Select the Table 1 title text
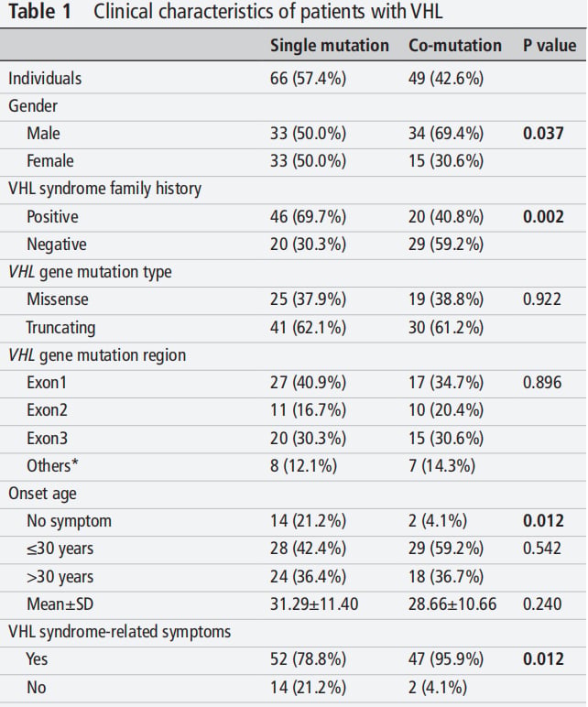Image resolution: width=588 pixels, height=707 pixels. point(225,12)
